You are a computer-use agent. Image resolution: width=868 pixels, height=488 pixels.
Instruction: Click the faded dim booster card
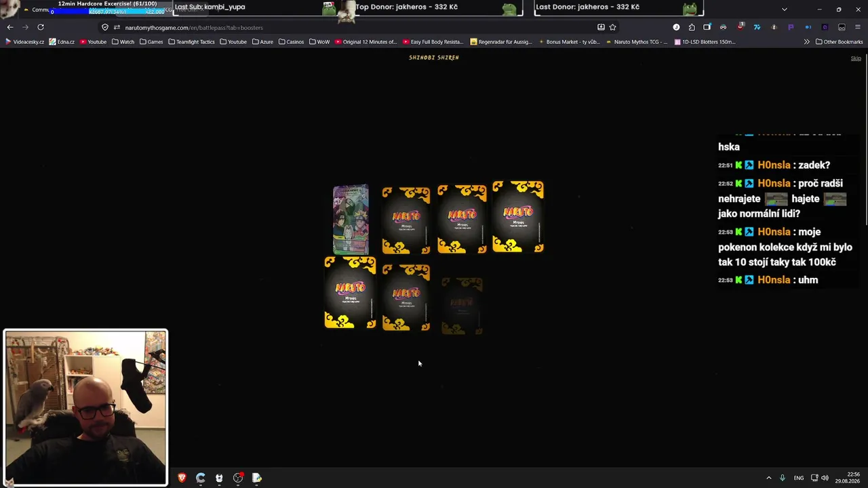[462, 306]
